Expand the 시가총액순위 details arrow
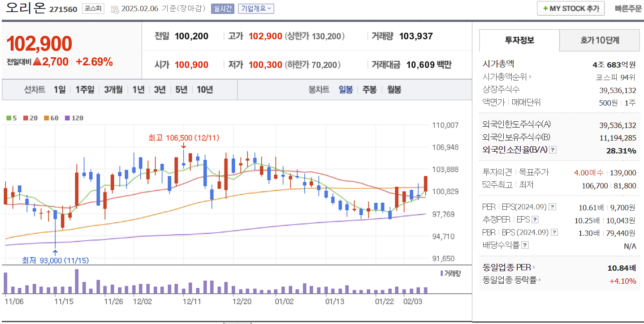 click(x=531, y=77)
